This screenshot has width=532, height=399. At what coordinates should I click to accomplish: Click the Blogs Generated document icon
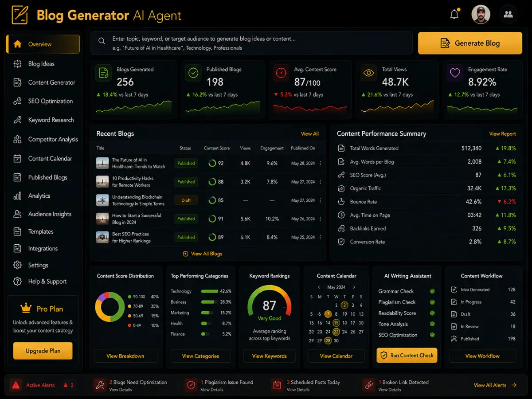pos(103,73)
